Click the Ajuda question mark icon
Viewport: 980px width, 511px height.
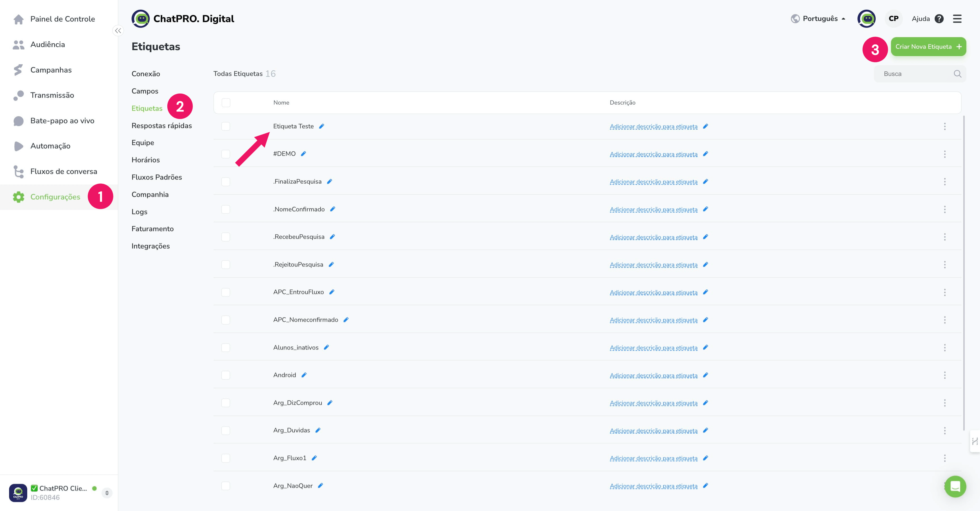pyautogui.click(x=939, y=19)
